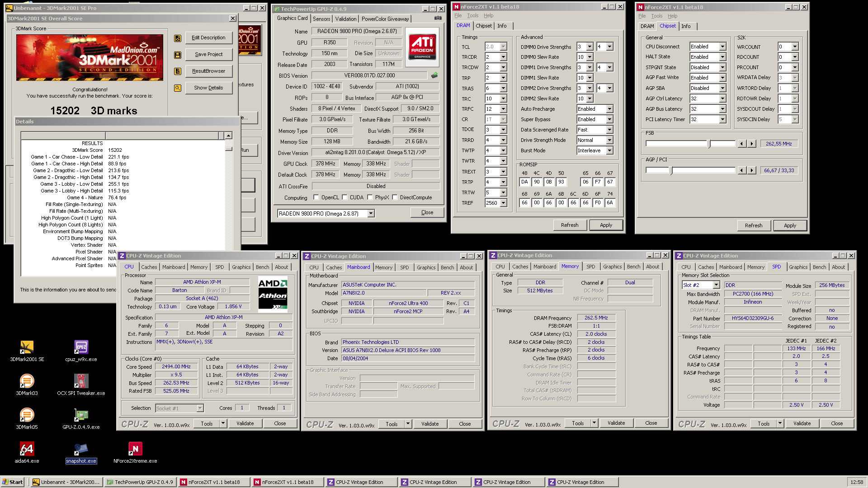This screenshot has height=488, width=868.
Task: Open the Chipset tab in nForce2XT DRAM window
Action: pyautogui.click(x=483, y=26)
